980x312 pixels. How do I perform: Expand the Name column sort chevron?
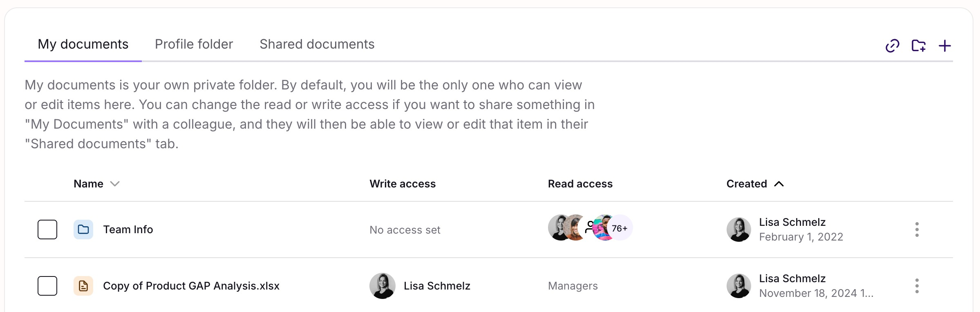[115, 184]
